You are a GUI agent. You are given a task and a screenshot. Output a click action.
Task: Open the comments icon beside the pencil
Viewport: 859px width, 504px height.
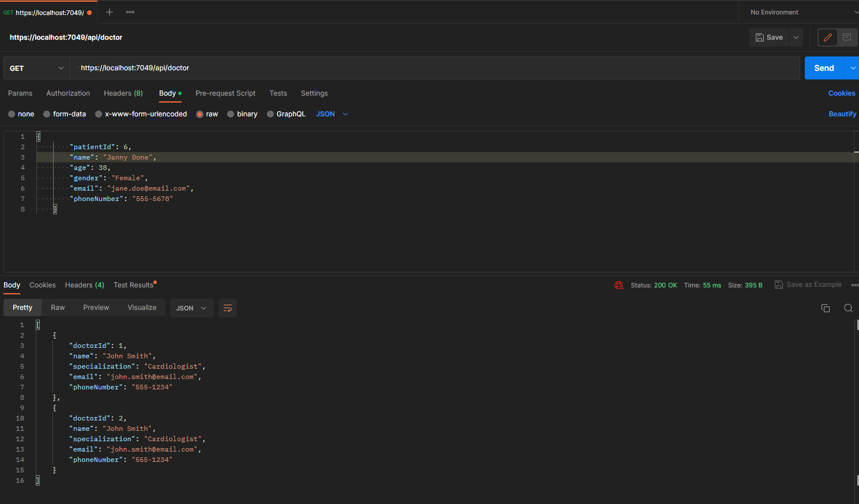[x=847, y=37]
